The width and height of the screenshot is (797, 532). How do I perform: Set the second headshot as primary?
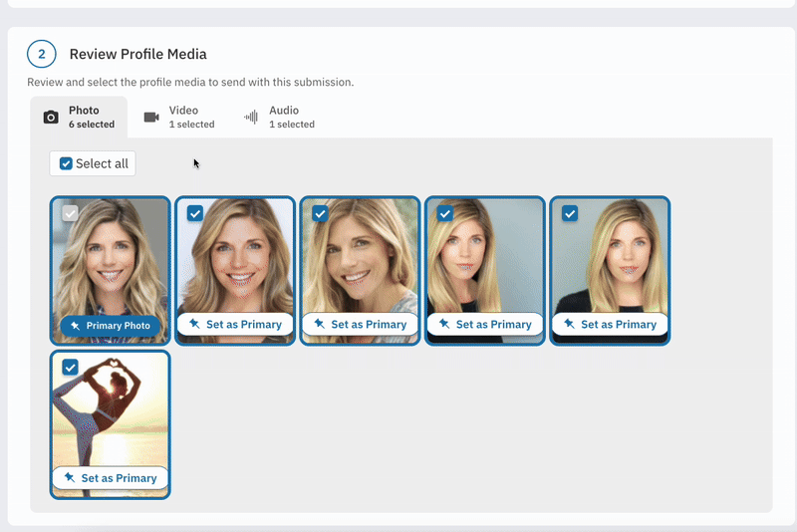235,324
